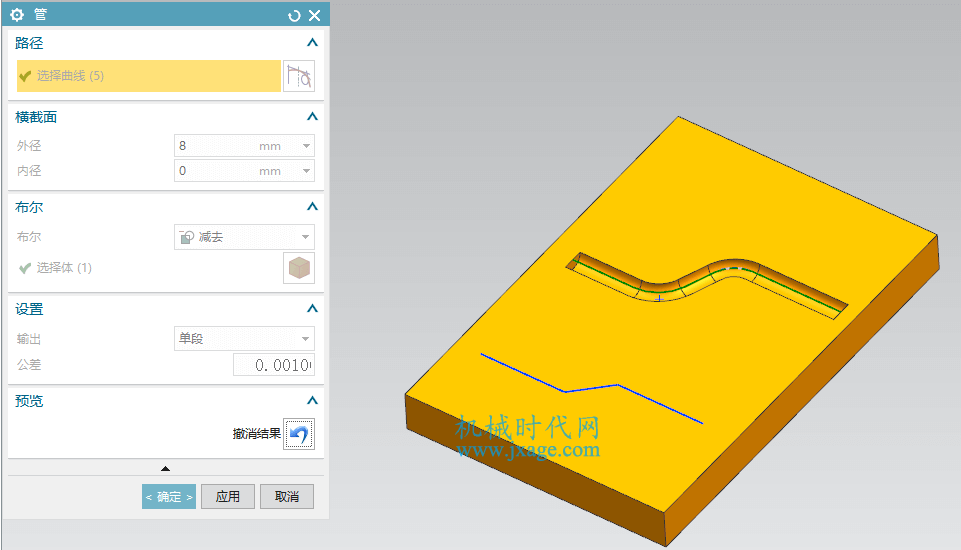This screenshot has height=550, width=961.
Task: Edit the 公差 tolerance field
Action: click(x=274, y=365)
